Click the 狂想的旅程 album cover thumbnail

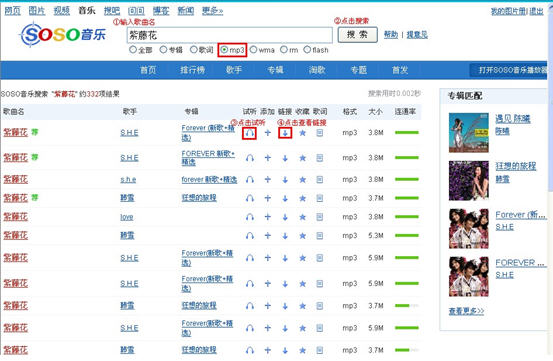pyautogui.click(x=468, y=180)
